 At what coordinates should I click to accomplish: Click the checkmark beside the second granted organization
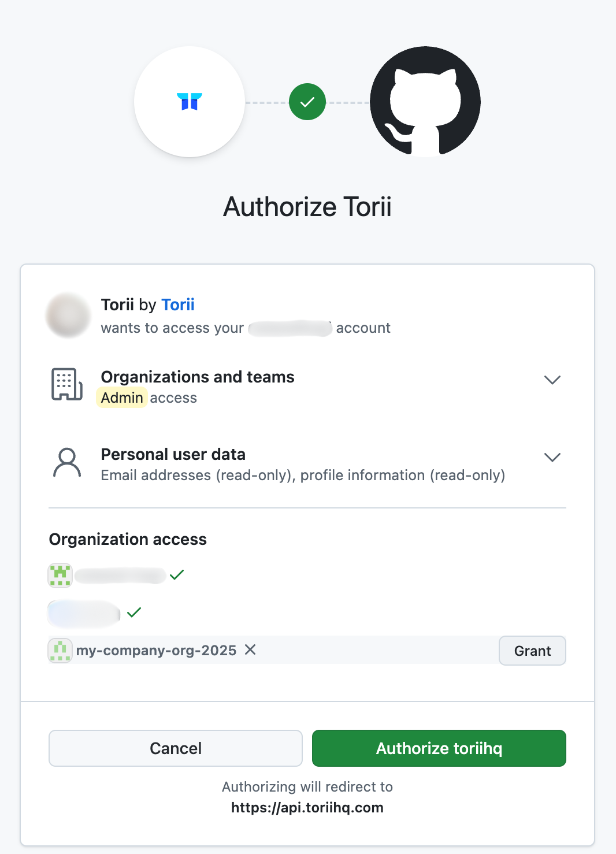coord(135,612)
